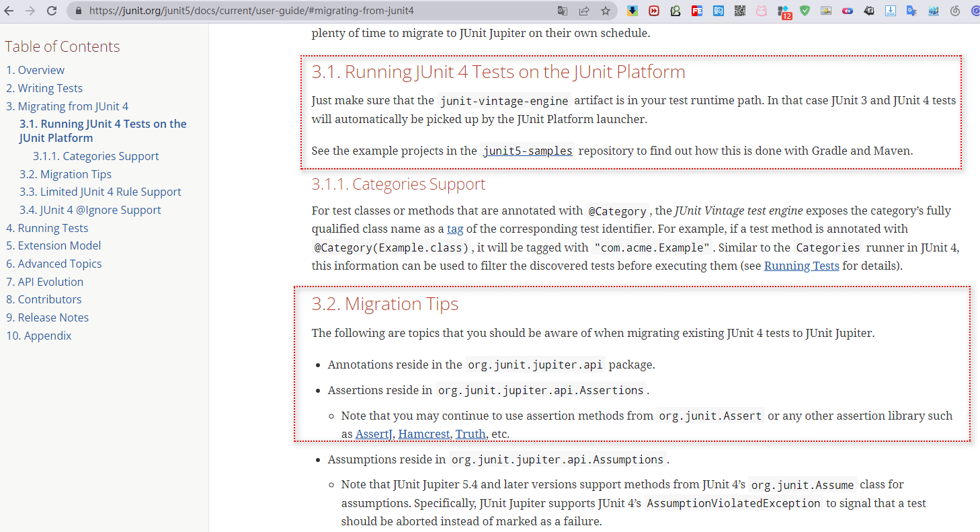This screenshot has height=532, width=980.
Task: Open the Truth library link
Action: point(471,434)
